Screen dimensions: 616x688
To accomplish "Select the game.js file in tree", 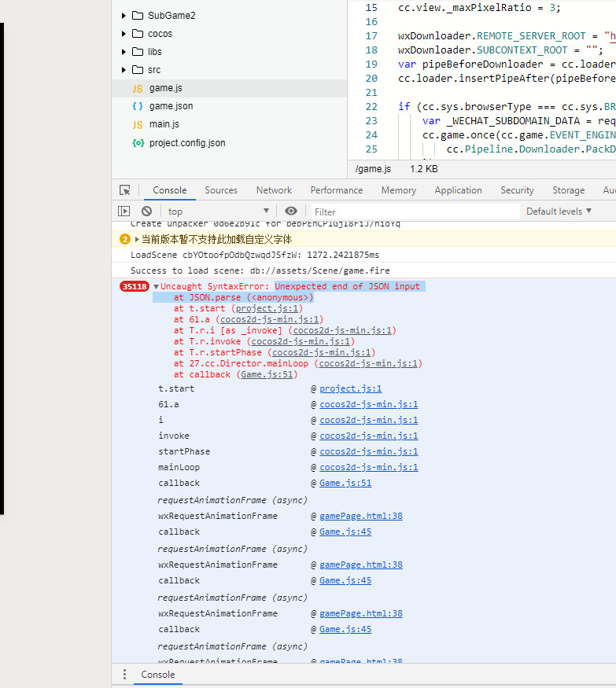I will (165, 88).
